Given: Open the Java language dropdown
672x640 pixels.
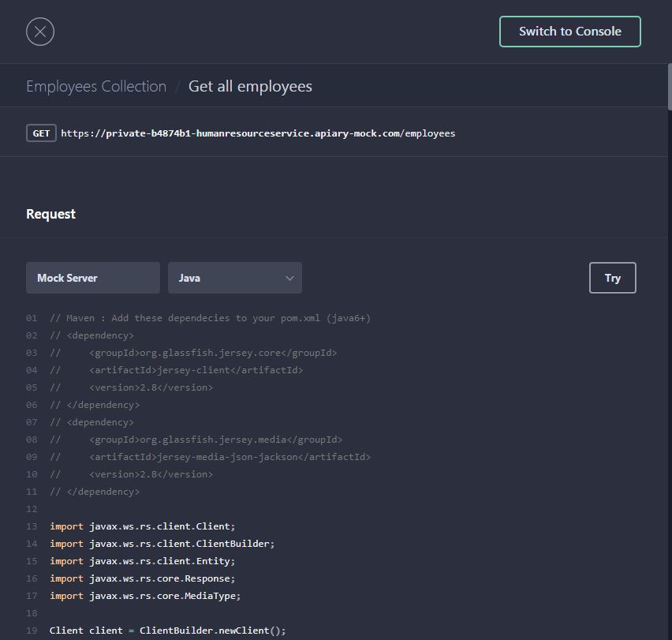Looking at the screenshot, I should click(x=234, y=278).
